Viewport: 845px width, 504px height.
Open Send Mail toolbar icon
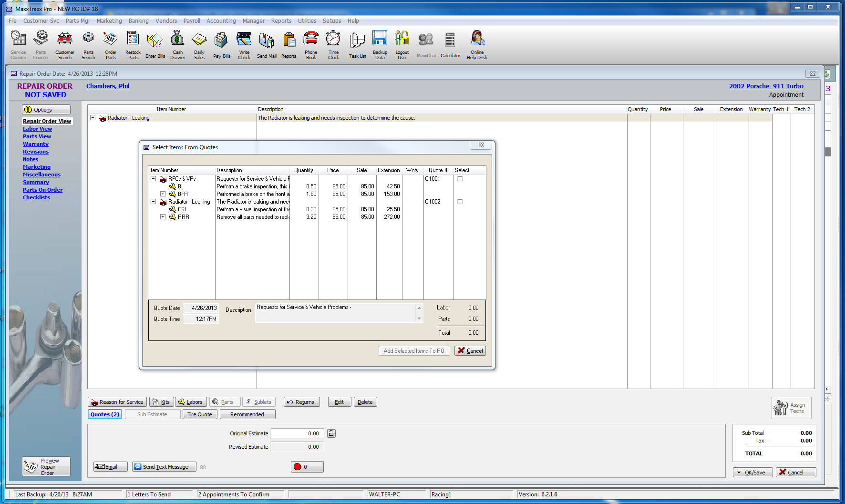[267, 45]
